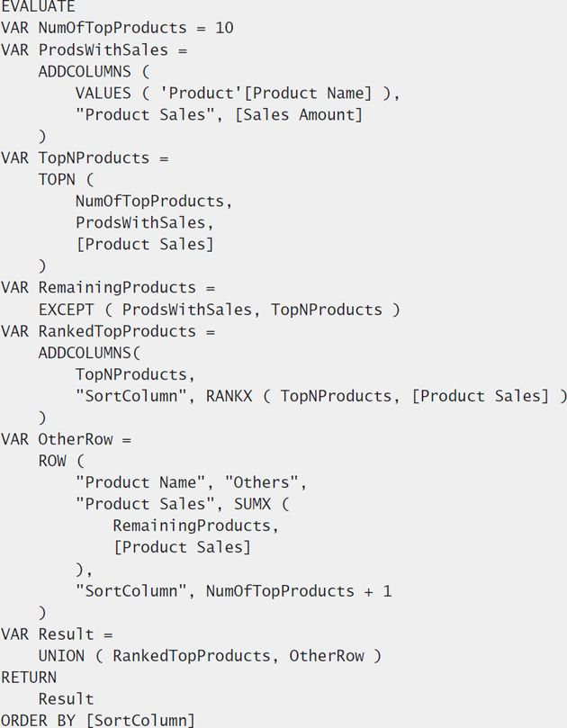Click the EVALUATE keyword at top

coord(38,6)
